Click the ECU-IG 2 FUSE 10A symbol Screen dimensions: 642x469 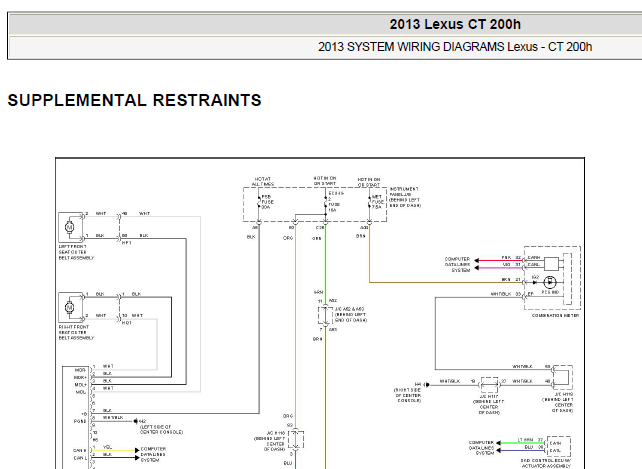click(326, 204)
